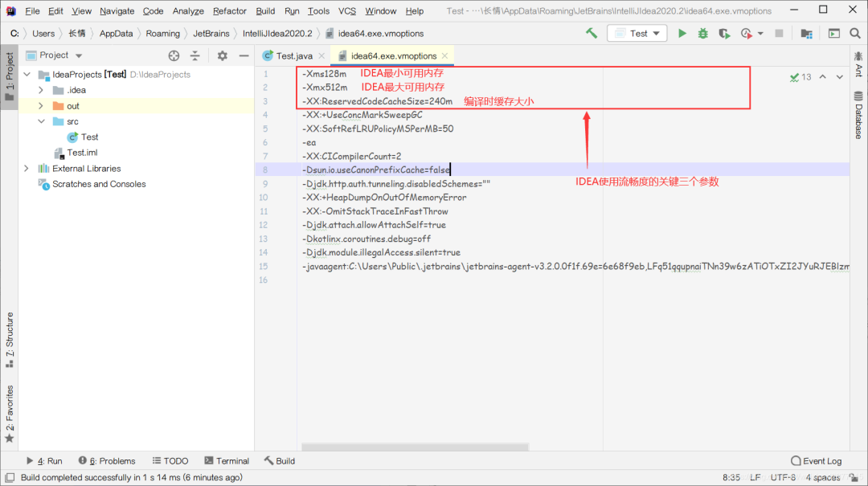Click the editor horizontal scrollbar
Image resolution: width=868 pixels, height=486 pixels.
click(x=415, y=447)
